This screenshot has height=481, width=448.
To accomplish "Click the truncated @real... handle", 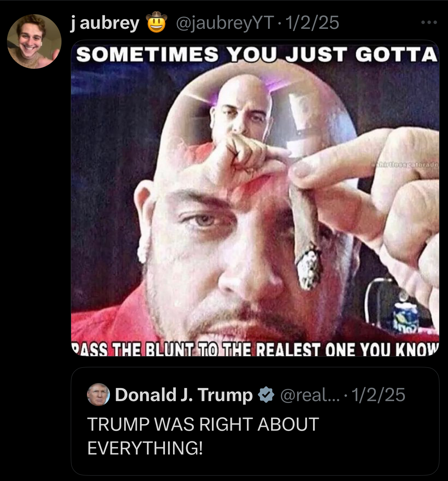I will tap(310, 395).
